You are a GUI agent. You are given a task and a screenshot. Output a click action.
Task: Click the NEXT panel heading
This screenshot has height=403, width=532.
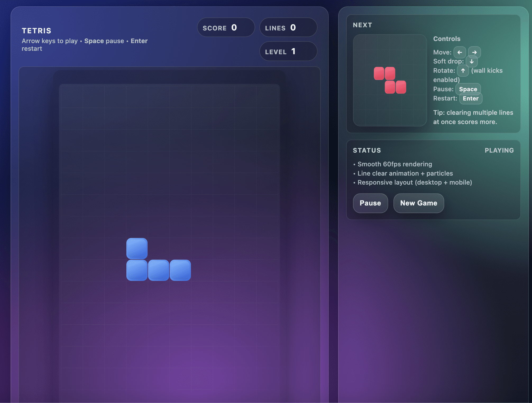click(x=363, y=25)
